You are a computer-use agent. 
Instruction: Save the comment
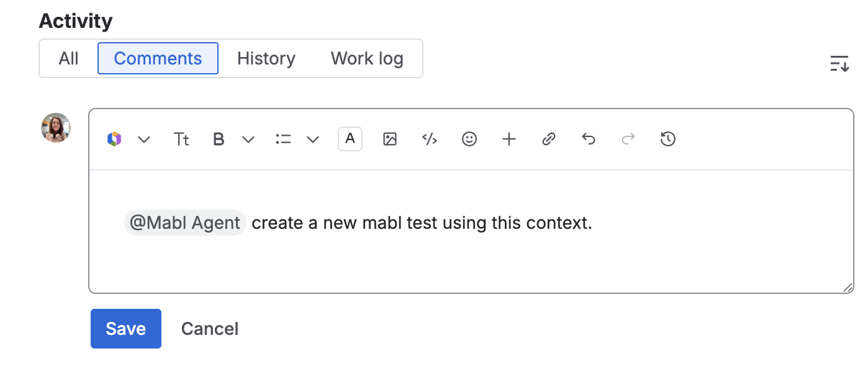click(125, 329)
